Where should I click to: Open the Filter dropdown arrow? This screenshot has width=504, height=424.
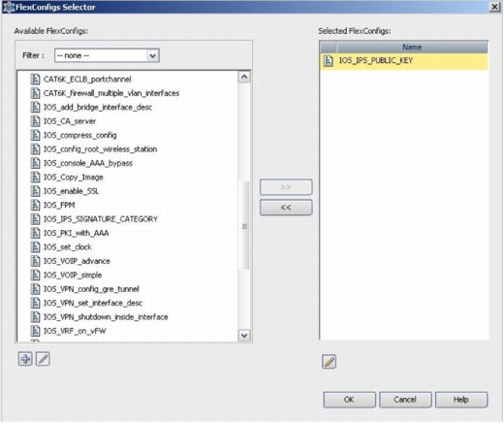153,56
